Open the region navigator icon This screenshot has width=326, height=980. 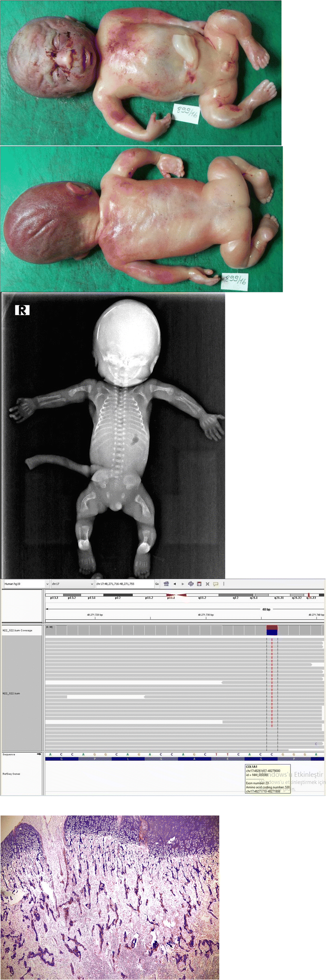[199, 584]
